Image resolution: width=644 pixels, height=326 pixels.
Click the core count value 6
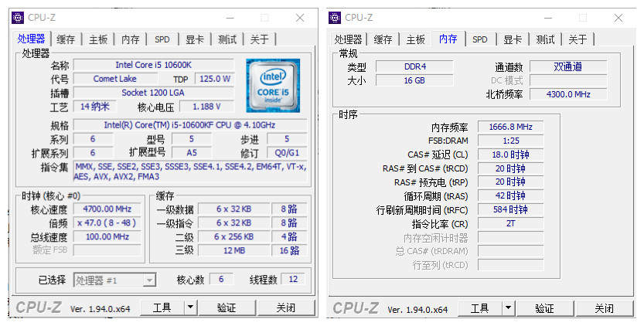(221, 280)
